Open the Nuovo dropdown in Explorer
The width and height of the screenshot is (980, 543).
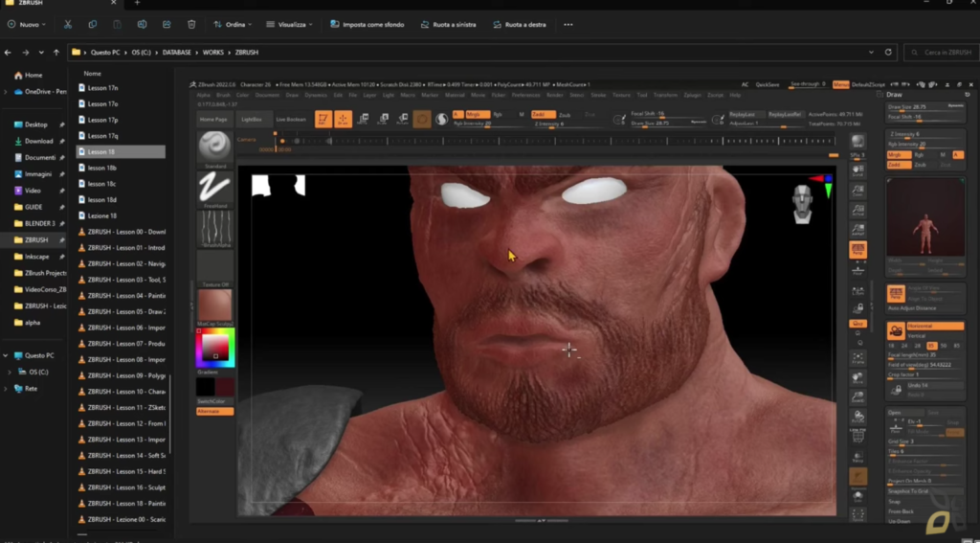[27, 24]
